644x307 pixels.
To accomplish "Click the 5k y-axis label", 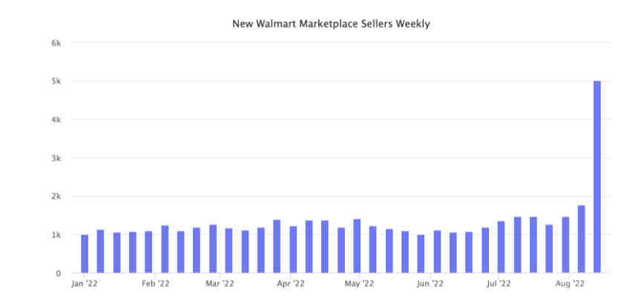I will click(56, 82).
